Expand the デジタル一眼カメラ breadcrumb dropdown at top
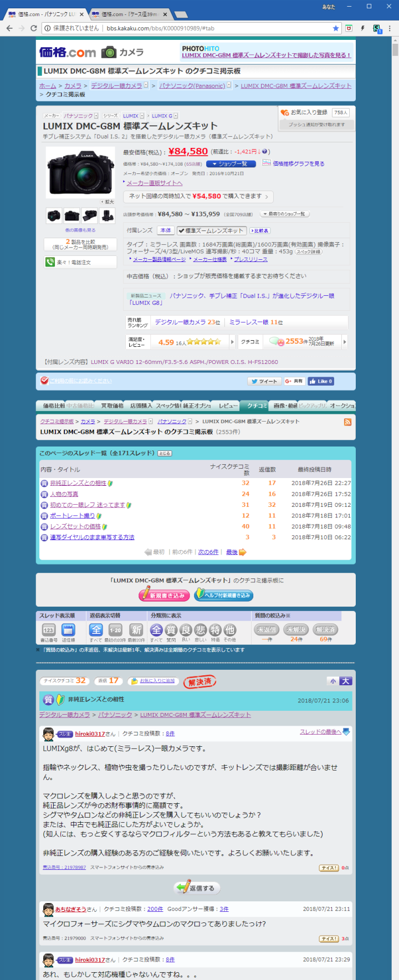The height and width of the screenshot is (980, 399). click(146, 85)
